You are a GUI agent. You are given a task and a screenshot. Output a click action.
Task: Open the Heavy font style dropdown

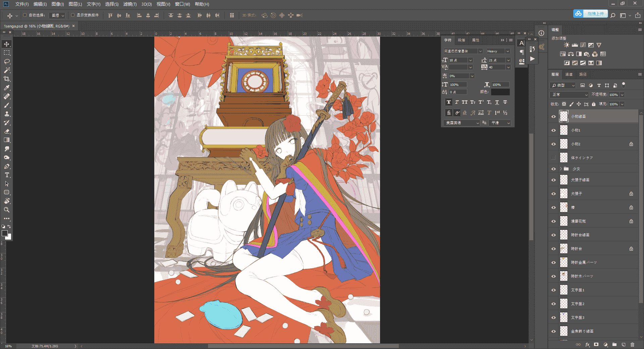point(507,51)
